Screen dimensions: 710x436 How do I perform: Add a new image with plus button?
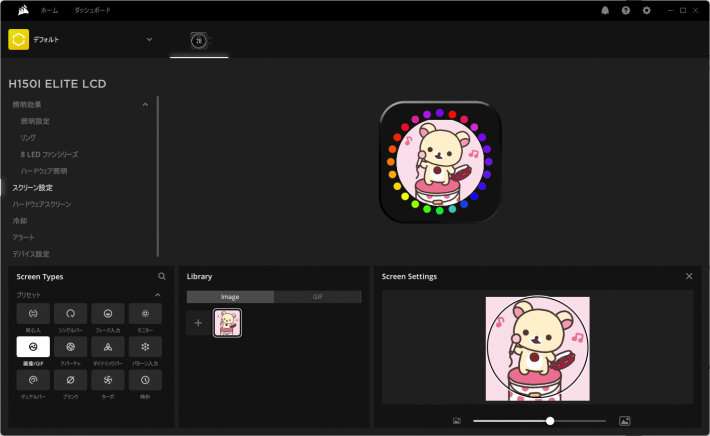[x=198, y=322]
